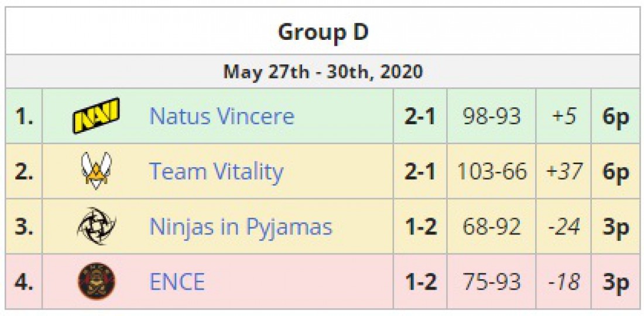Open the Ninjas in Pyjamas link
644x316 pixels.
[241, 227]
